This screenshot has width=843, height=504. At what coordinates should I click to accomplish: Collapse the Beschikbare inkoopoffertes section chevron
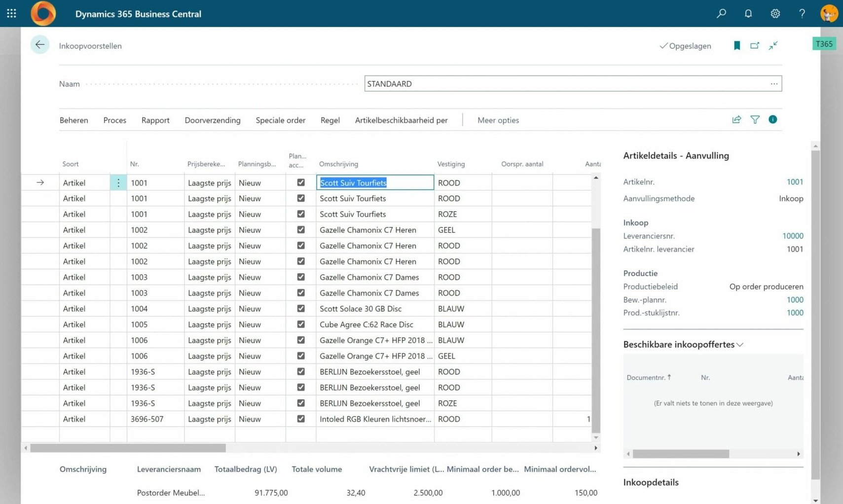tap(739, 345)
